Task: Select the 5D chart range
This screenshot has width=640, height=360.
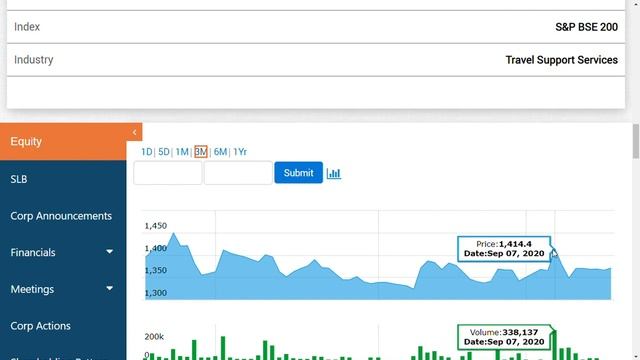Action: click(x=164, y=152)
